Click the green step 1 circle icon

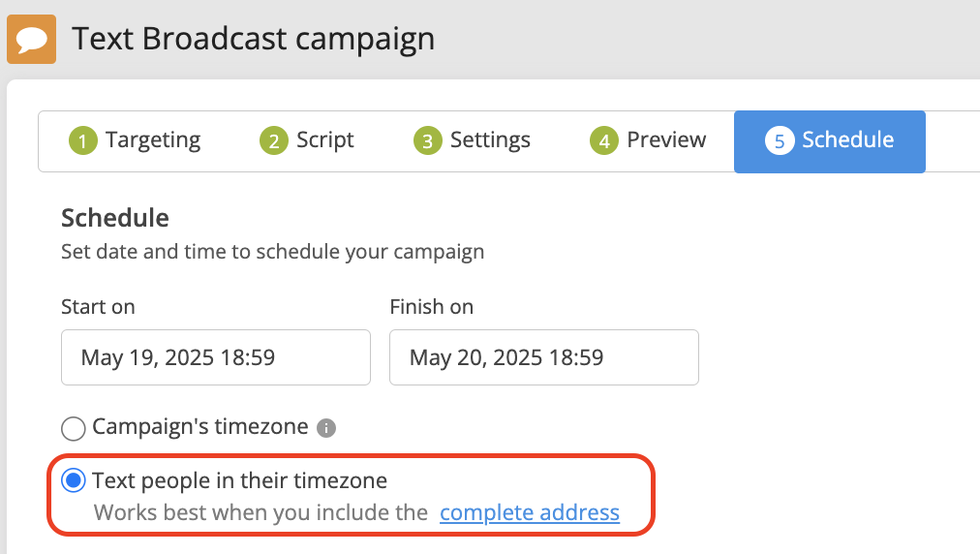click(x=83, y=140)
